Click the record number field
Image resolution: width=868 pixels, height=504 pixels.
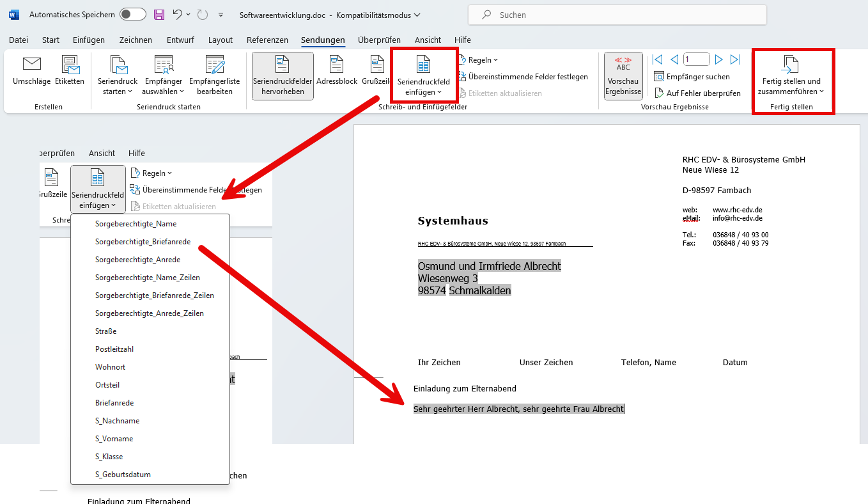pos(697,59)
